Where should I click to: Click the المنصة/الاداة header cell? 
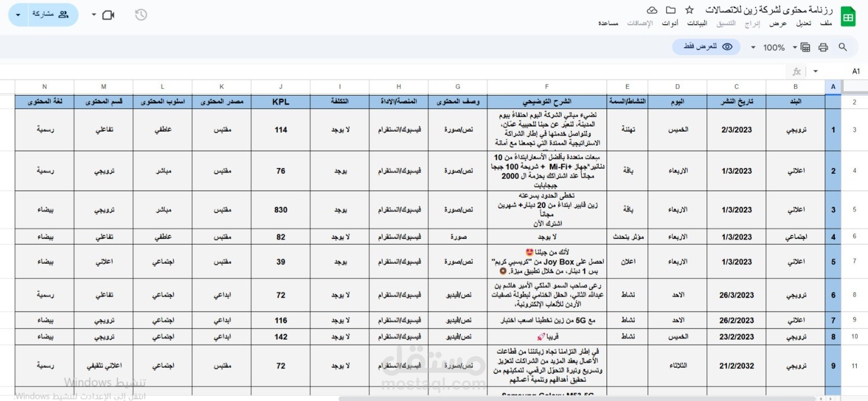point(399,102)
